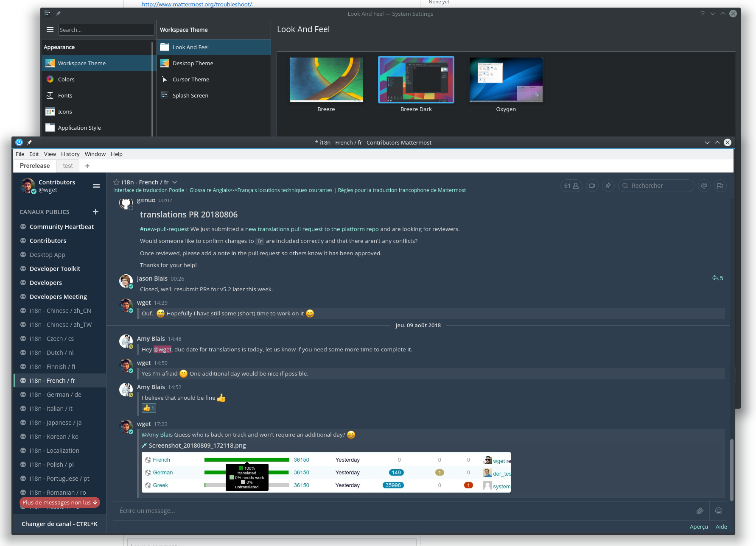Screen dimensions: 756x546
Task: Click the French translation progress bar
Action: 246,460
